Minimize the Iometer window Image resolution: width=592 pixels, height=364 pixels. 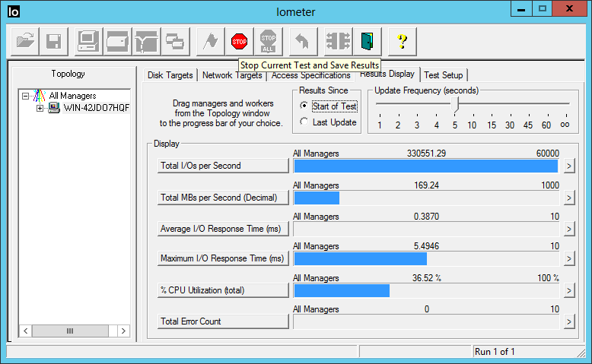pyautogui.click(x=521, y=9)
